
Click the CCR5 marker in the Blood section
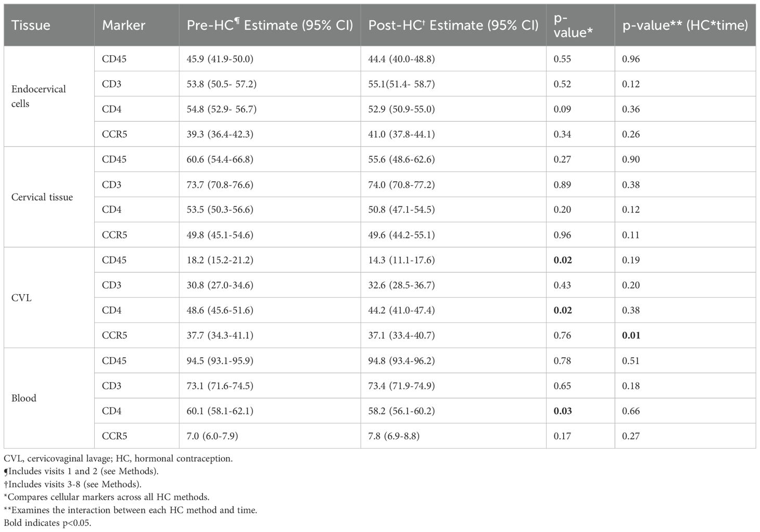click(115, 436)
